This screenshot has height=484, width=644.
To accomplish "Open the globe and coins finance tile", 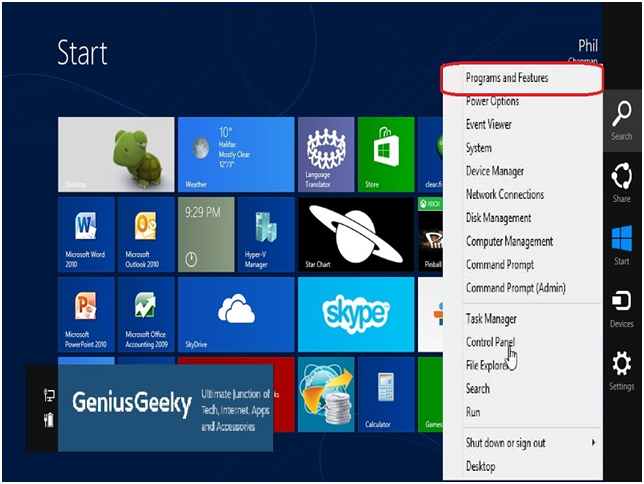I will [x=326, y=394].
